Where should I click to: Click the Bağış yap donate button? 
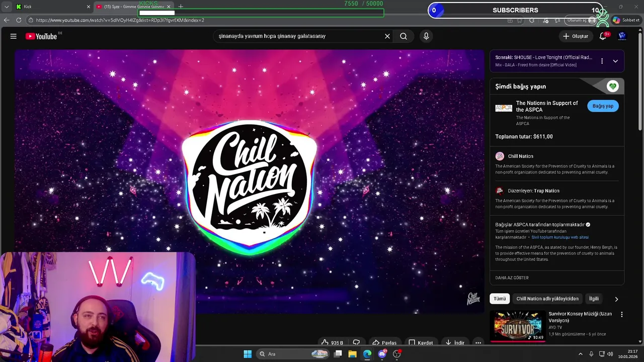tap(603, 106)
